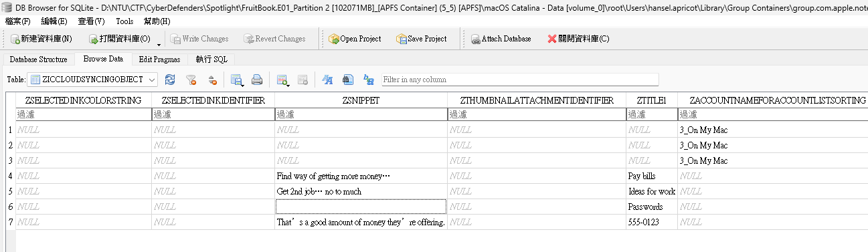Screen dimensions: 868x252
Task: Switch to Edit Pragmas tab
Action: pos(159,59)
